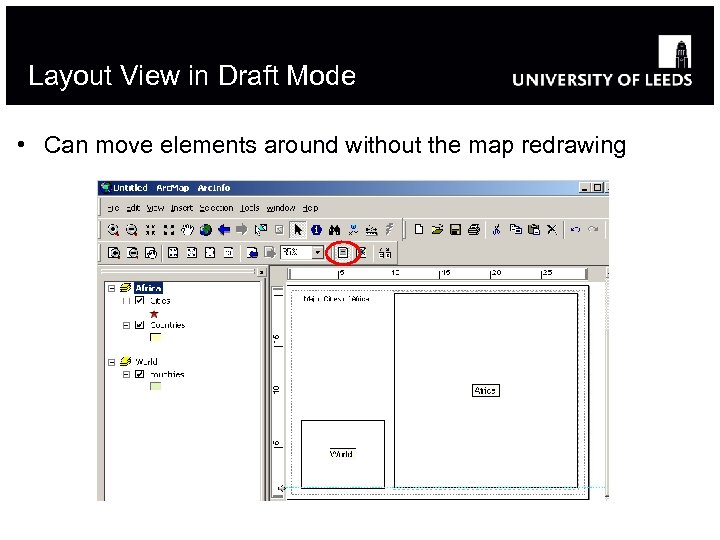
Task: Go back to previous extent (blue arrow)
Action: point(224,230)
